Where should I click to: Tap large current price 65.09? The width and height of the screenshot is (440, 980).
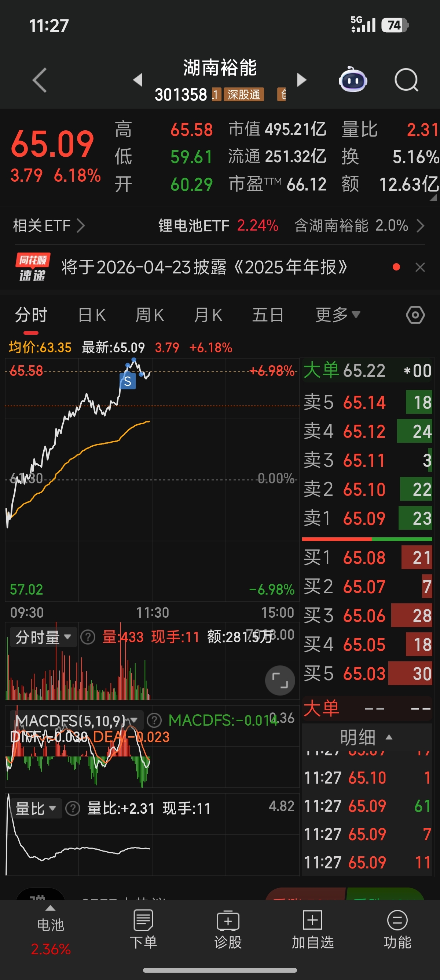tap(52, 144)
